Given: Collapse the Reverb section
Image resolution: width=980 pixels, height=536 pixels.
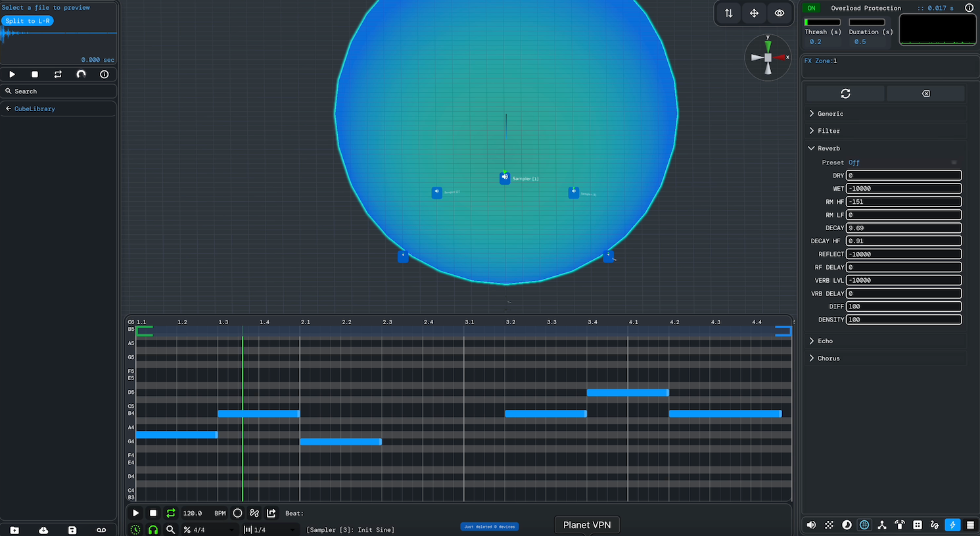Looking at the screenshot, I should click(887, 149).
